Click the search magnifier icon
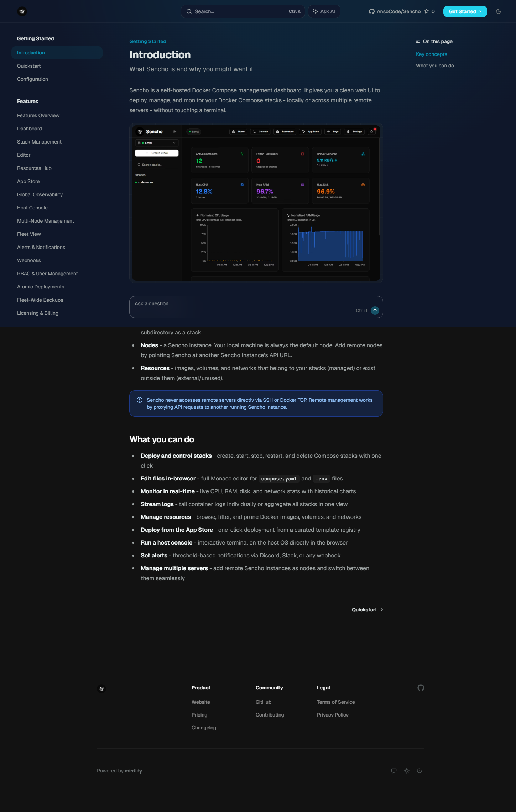 tap(189, 11)
